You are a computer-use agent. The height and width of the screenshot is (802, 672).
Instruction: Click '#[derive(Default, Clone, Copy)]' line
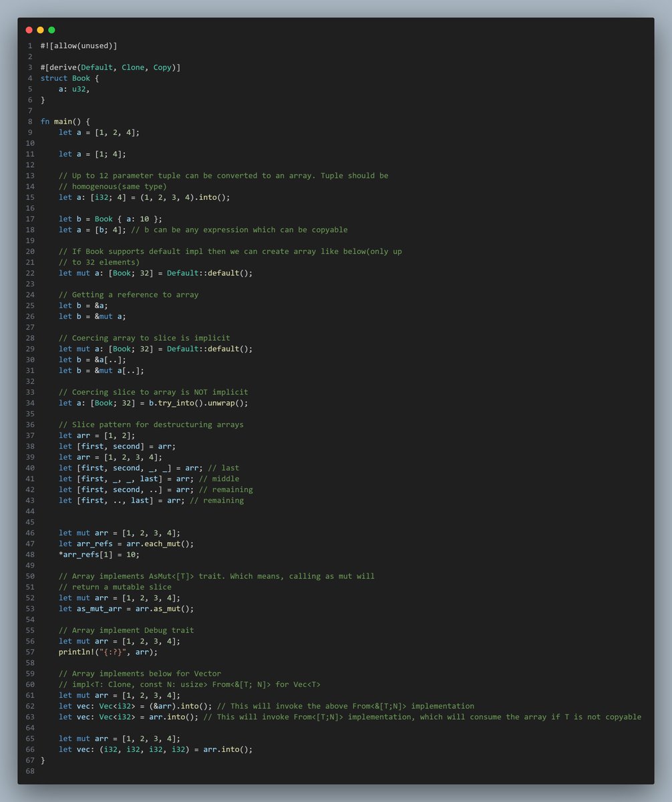point(110,68)
